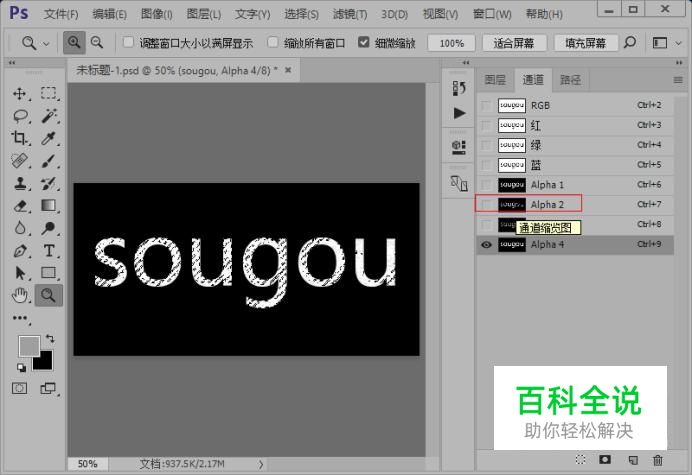Open the Image menu
Viewport: 692px width, 475px height.
tap(157, 14)
